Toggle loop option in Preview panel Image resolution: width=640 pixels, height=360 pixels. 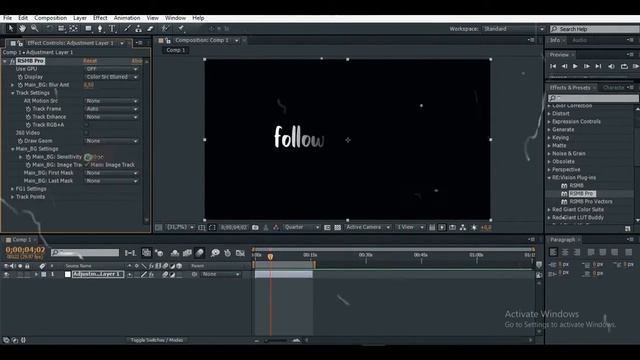pyautogui.click(x=624, y=66)
